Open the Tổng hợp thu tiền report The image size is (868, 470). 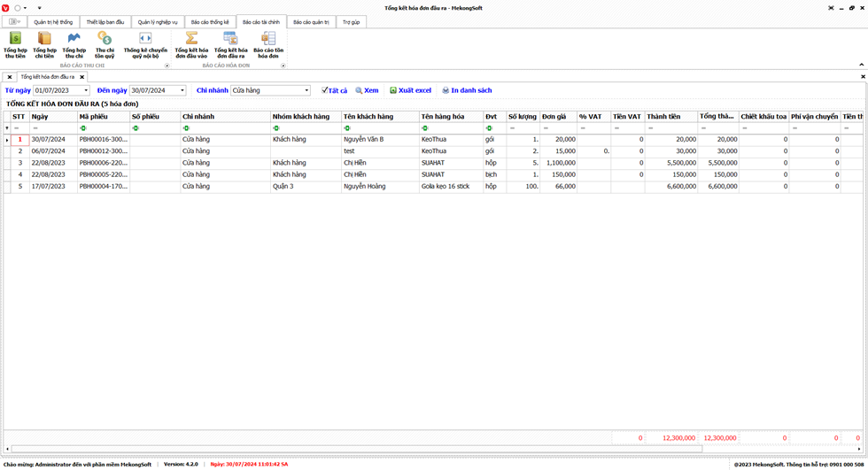(x=15, y=44)
